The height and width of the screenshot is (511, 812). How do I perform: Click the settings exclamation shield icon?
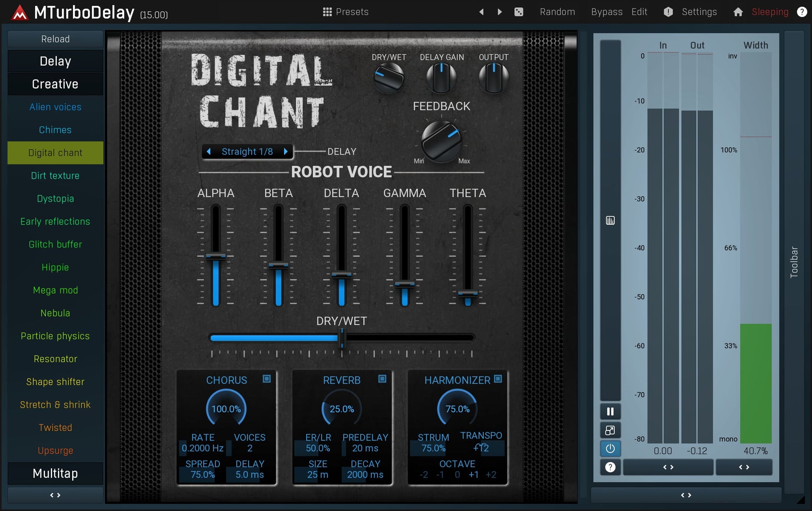coord(668,12)
